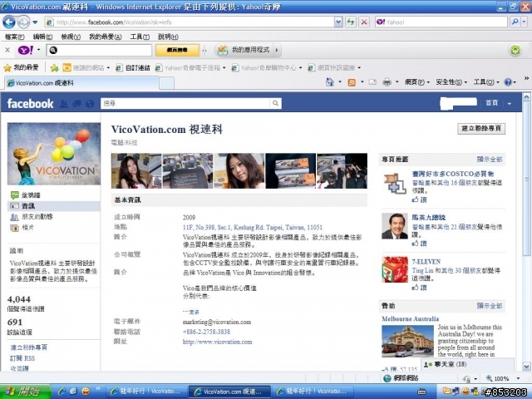The width and height of the screenshot is (532, 399).
Task: Open the 安全性(S) command bar dropdown
Action: click(451, 82)
